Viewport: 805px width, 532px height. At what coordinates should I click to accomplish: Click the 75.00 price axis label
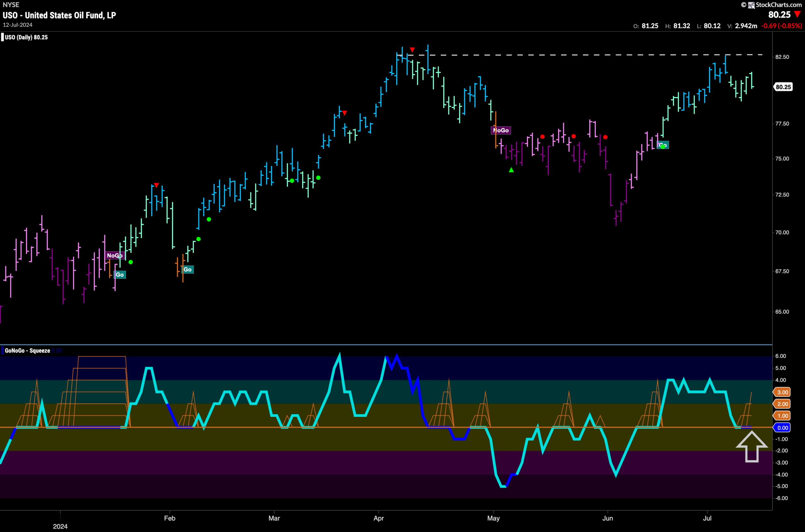(x=782, y=158)
